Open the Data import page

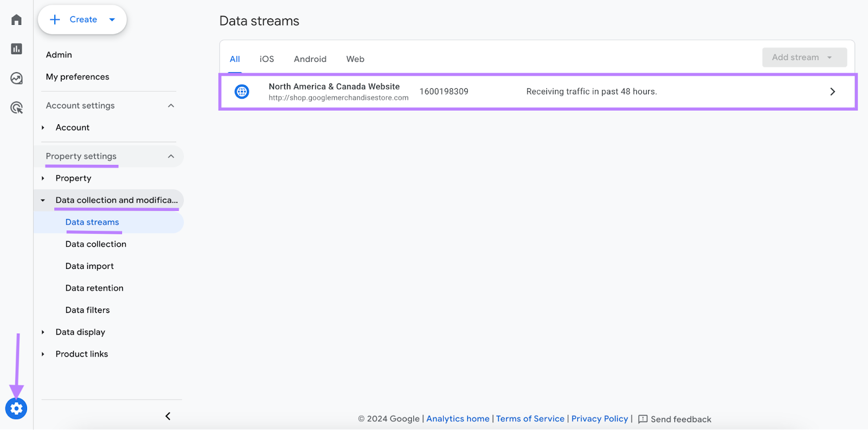90,266
